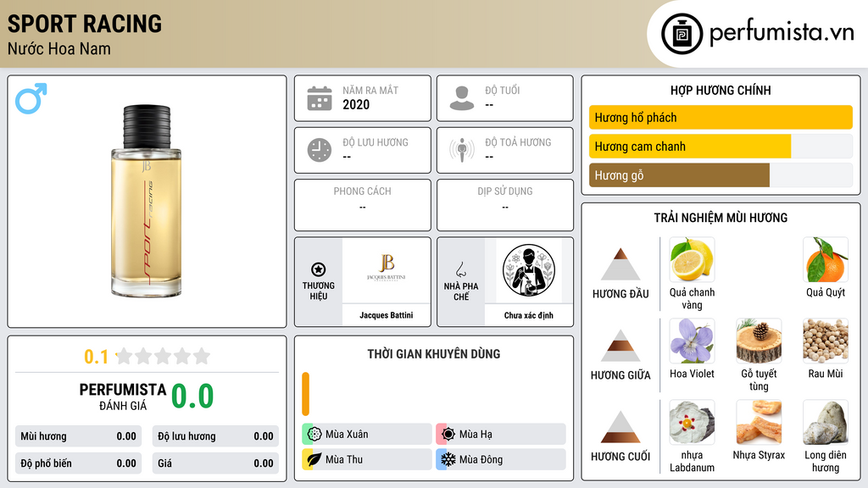Viewport: 868px width, 488px height.
Task: Select the Long diên hương ambergris image
Action: click(x=826, y=422)
